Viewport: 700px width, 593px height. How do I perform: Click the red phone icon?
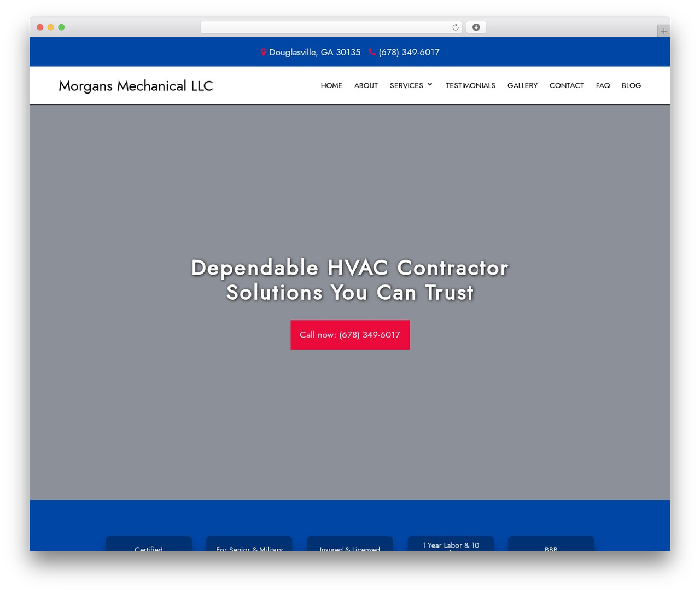[372, 52]
